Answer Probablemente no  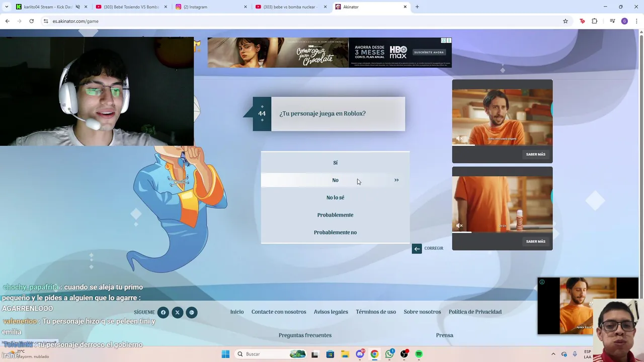click(335, 232)
